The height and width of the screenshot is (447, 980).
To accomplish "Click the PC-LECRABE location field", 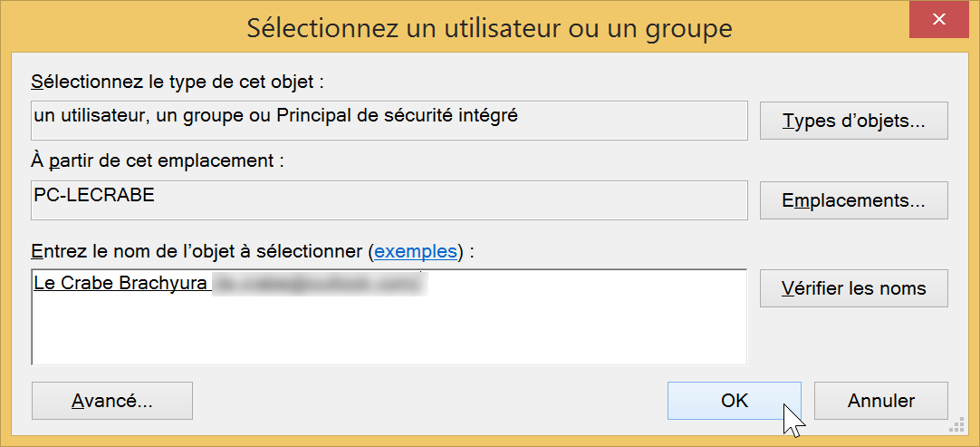I will pos(389,200).
